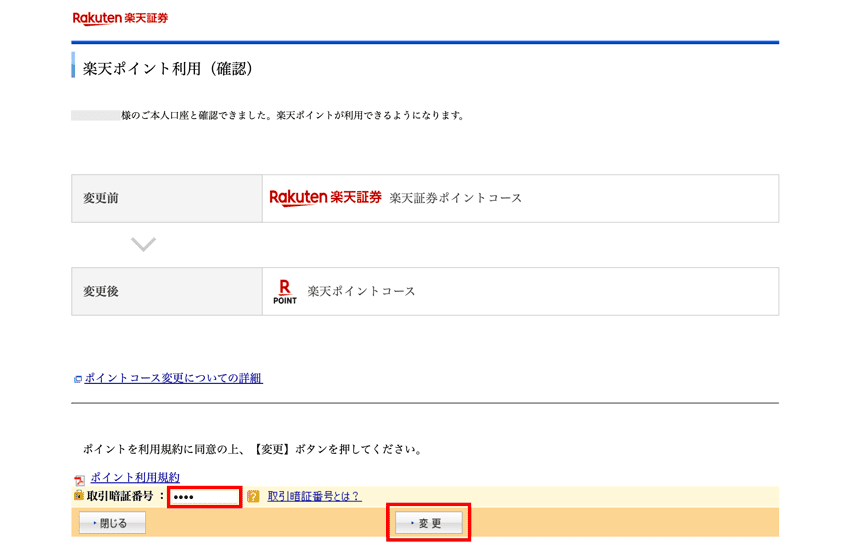The width and height of the screenshot is (850, 544).
Task: Click the 閉じる button
Action: coord(112,523)
